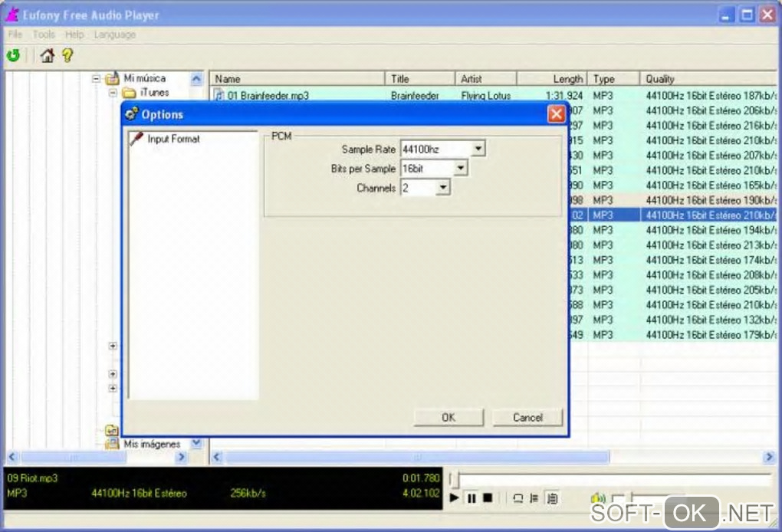Click the Mis imágenes folder icon
Viewport: 782px width, 532px height.
(x=112, y=443)
